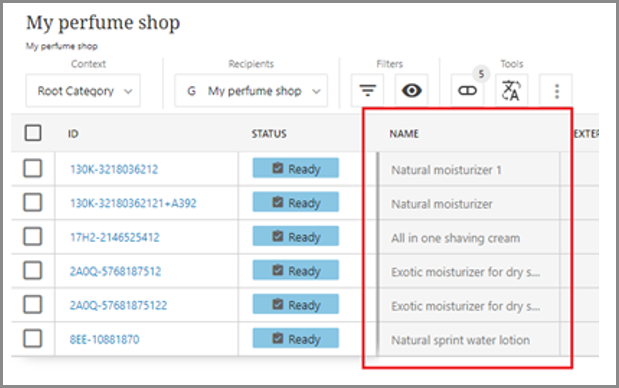This screenshot has width=619, height=388.
Task: Click the Ready status of 130K-3218036212
Action: (x=296, y=168)
